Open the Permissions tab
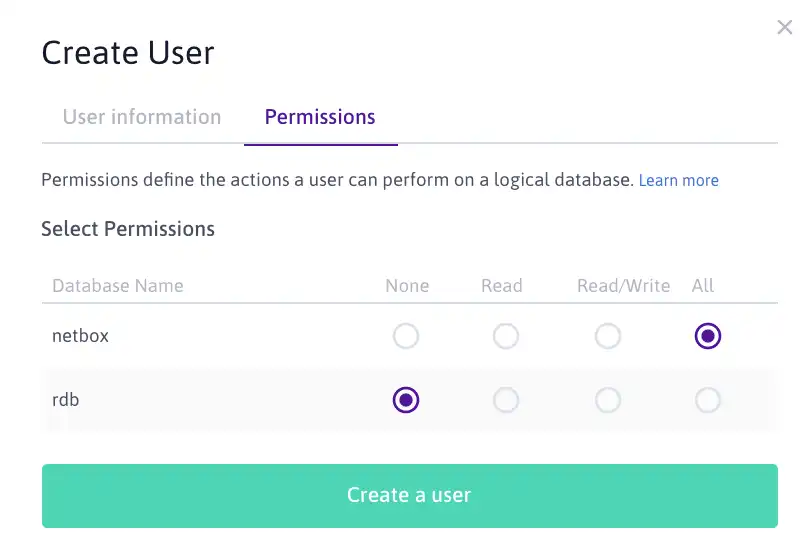Viewport: 812px width, 558px height. point(320,117)
